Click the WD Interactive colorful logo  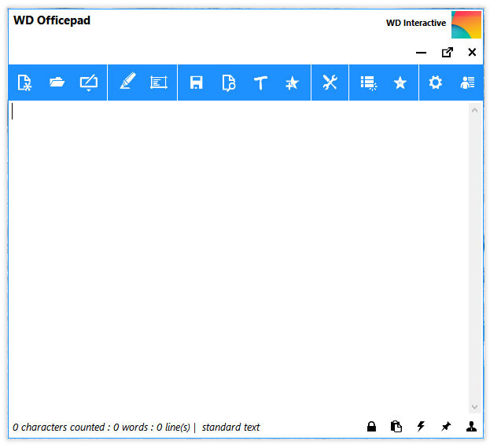coord(466,25)
